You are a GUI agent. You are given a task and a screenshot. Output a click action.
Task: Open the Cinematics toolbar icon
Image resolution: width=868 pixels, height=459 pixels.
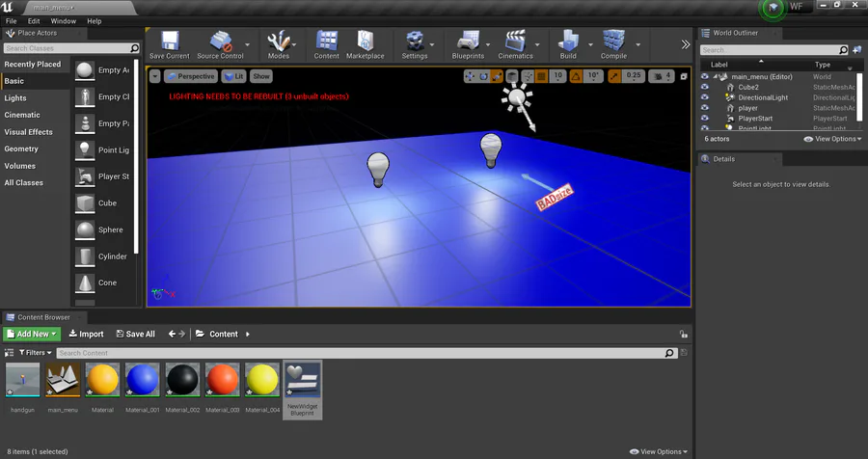(x=515, y=45)
